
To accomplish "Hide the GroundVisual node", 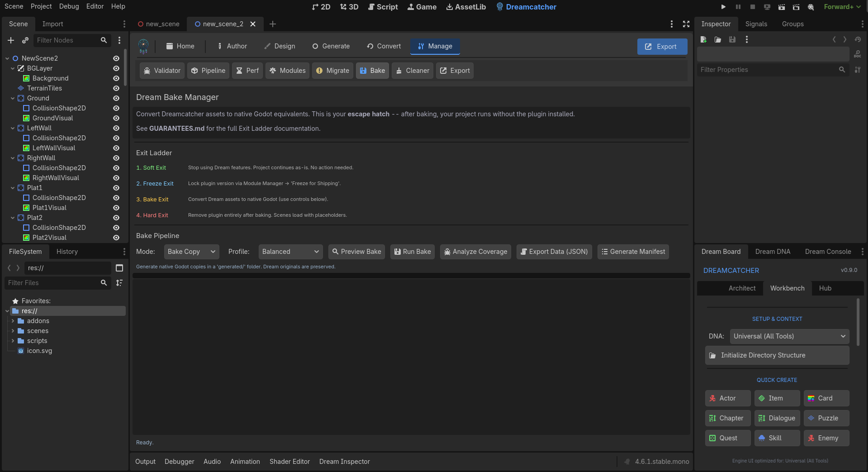I will point(116,118).
